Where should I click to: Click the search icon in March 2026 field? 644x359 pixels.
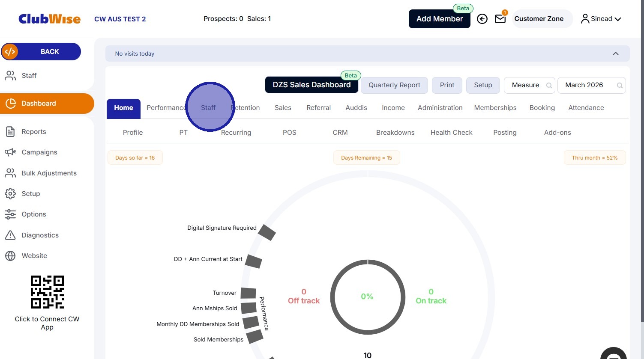tap(620, 86)
